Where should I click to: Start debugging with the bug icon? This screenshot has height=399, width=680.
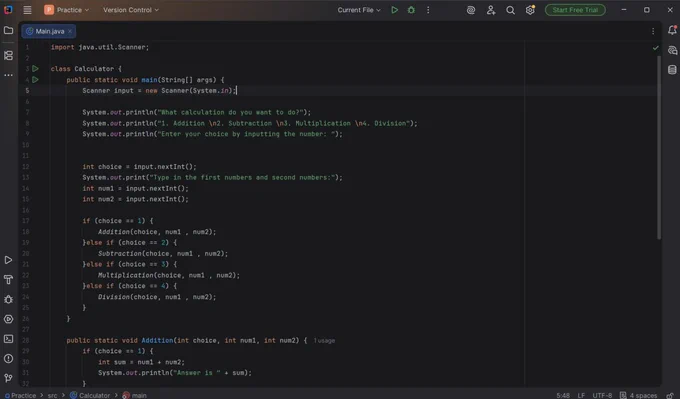click(x=411, y=10)
